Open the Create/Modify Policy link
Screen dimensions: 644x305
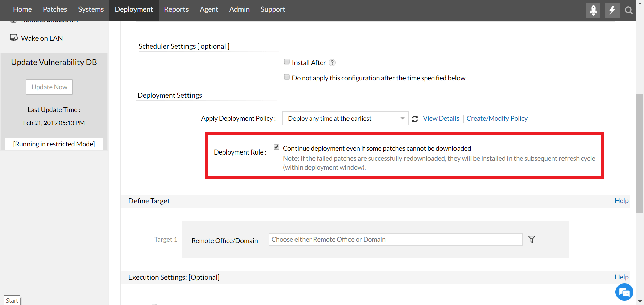click(497, 118)
